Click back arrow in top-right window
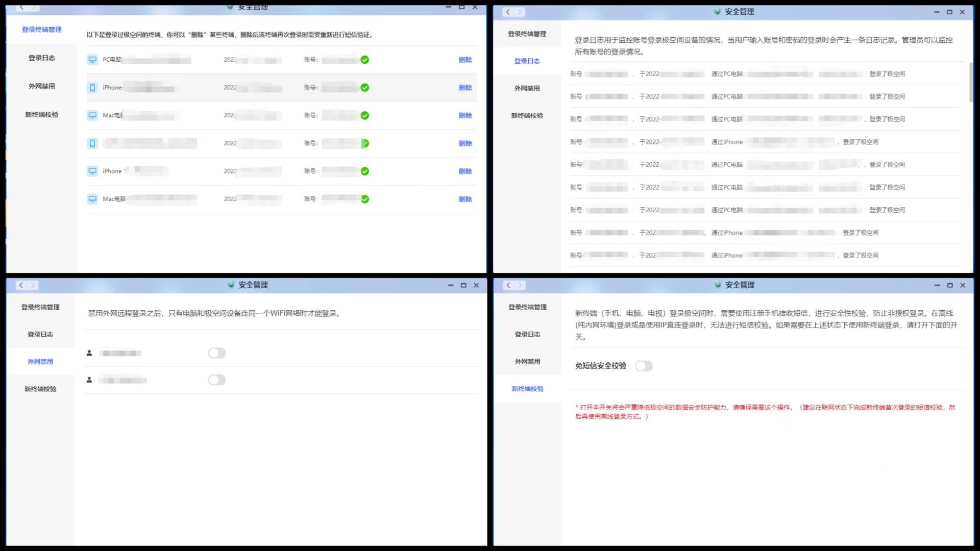The height and width of the screenshot is (551, 980). [507, 12]
